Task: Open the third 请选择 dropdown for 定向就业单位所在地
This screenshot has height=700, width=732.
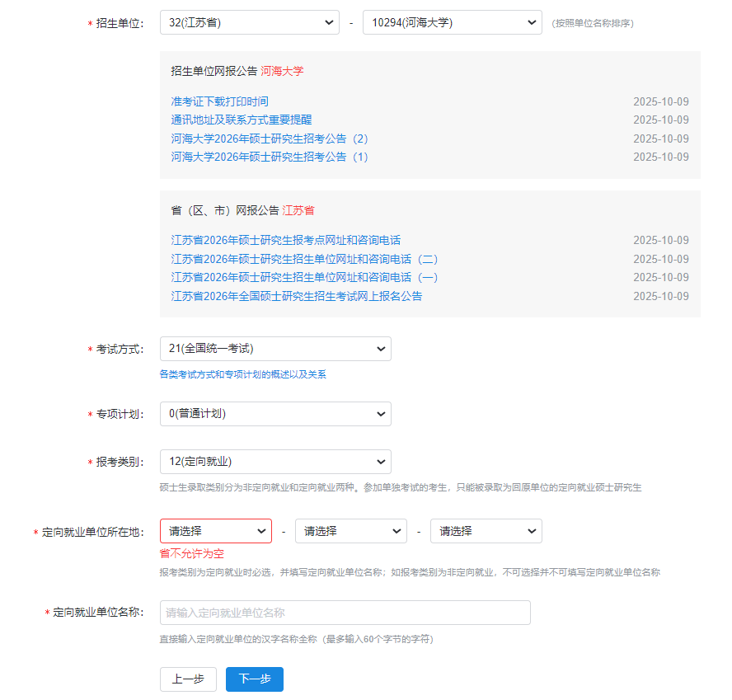Action: coord(486,530)
